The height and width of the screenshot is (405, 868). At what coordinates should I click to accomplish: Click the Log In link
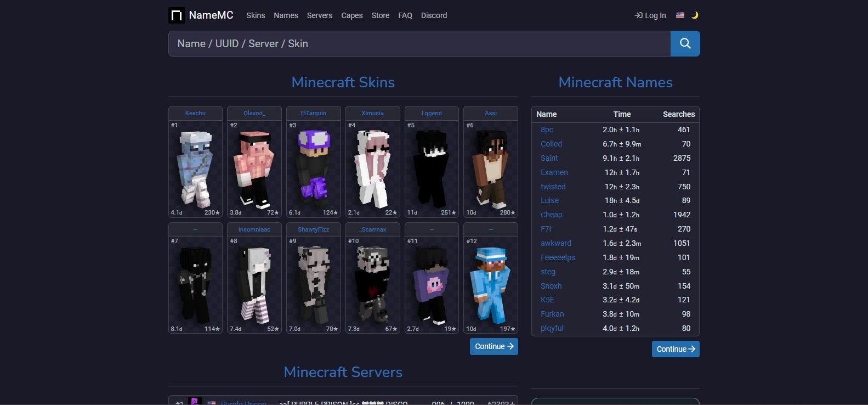(x=650, y=15)
